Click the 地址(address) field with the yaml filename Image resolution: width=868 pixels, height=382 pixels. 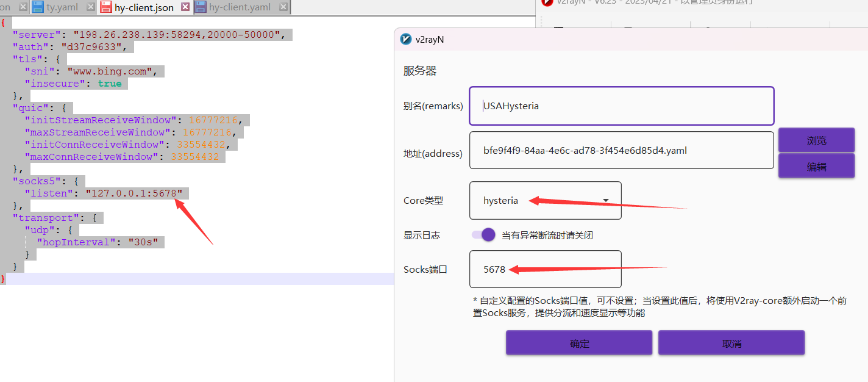pyautogui.click(x=622, y=150)
